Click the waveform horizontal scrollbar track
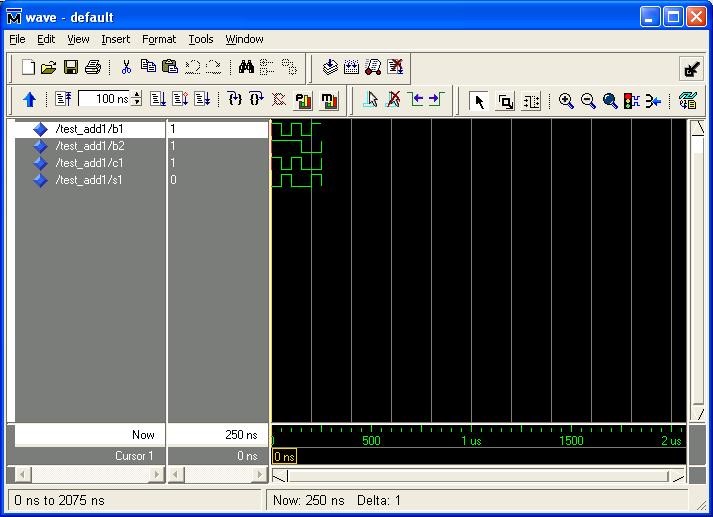This screenshot has width=713, height=517. click(478, 476)
